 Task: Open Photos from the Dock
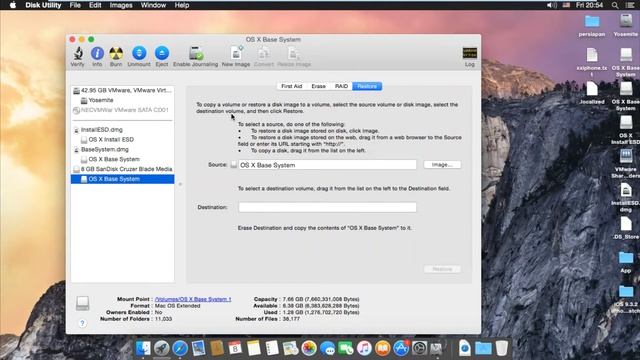(309, 348)
